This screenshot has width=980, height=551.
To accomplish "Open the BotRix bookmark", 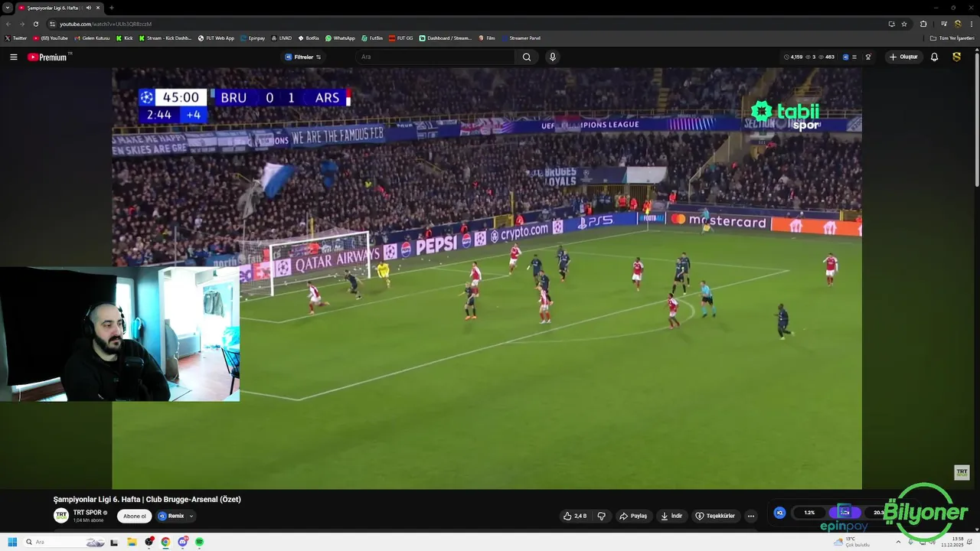I will tap(309, 37).
